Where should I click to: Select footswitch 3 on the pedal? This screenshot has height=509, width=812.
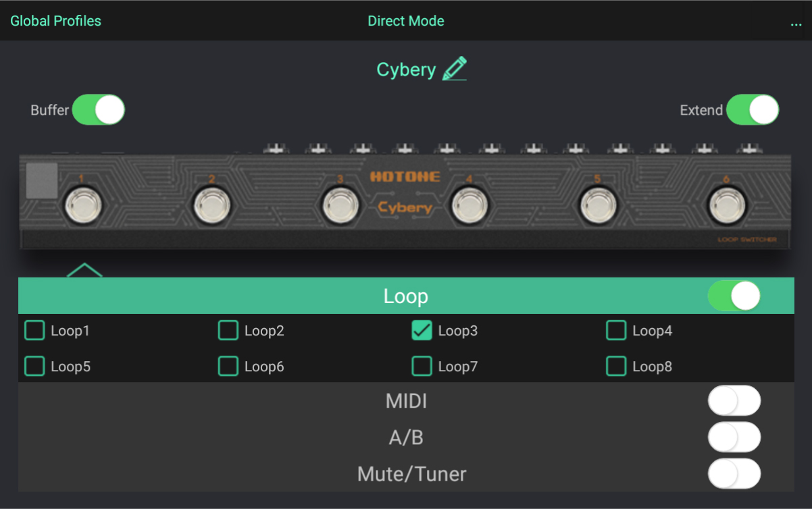(x=340, y=205)
